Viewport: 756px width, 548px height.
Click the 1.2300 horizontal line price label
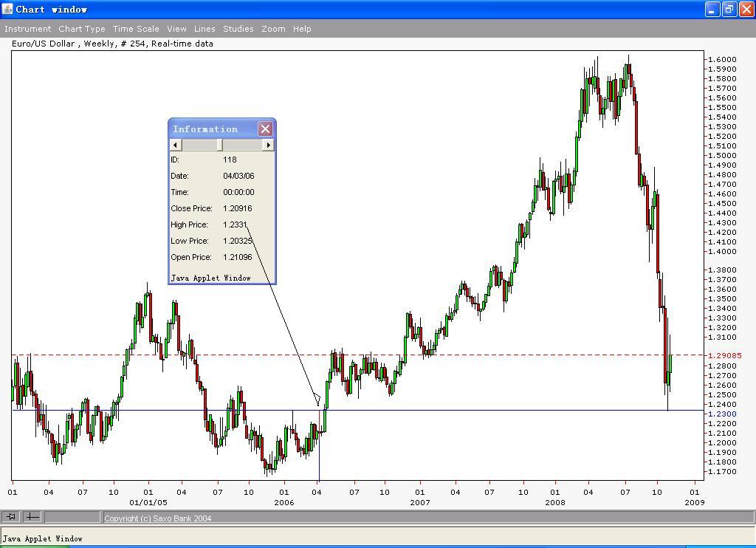[722, 414]
